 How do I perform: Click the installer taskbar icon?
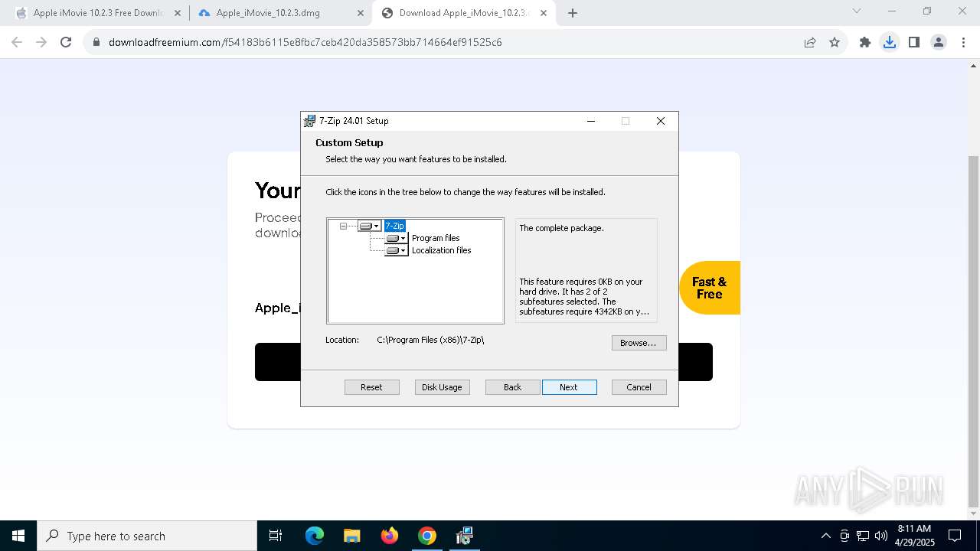465,536
